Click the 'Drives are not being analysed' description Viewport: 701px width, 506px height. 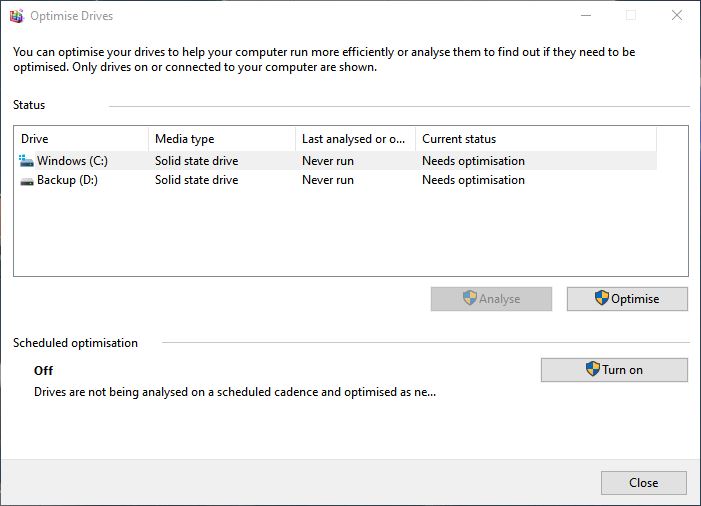coord(235,392)
